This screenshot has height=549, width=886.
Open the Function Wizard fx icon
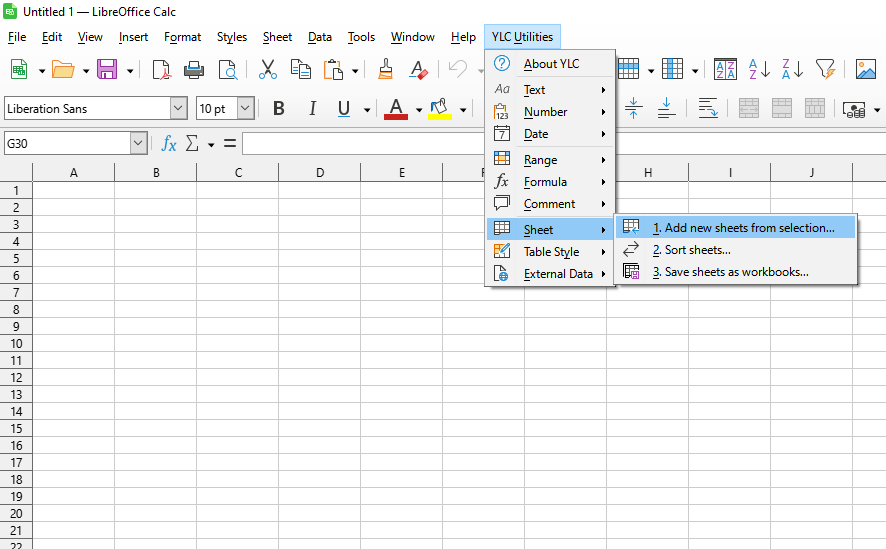169,144
